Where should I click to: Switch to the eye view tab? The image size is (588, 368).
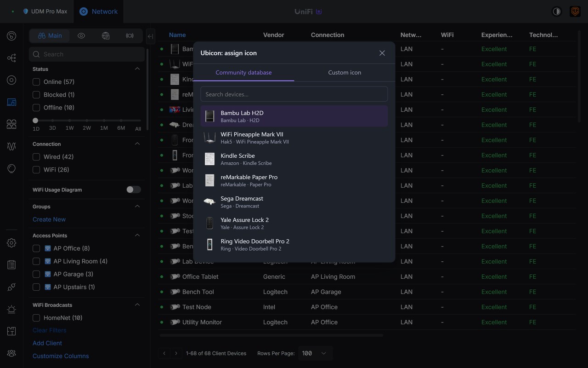pos(81,36)
